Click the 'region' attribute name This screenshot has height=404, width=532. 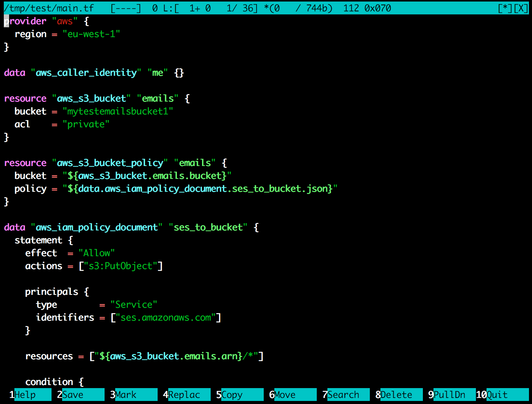(x=30, y=34)
